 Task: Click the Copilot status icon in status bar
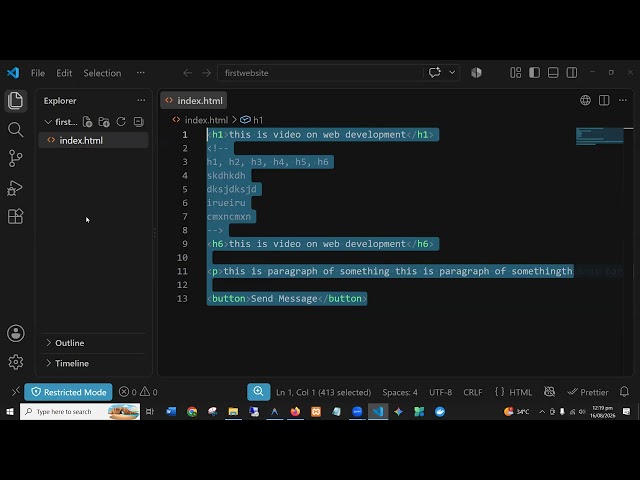pos(549,392)
